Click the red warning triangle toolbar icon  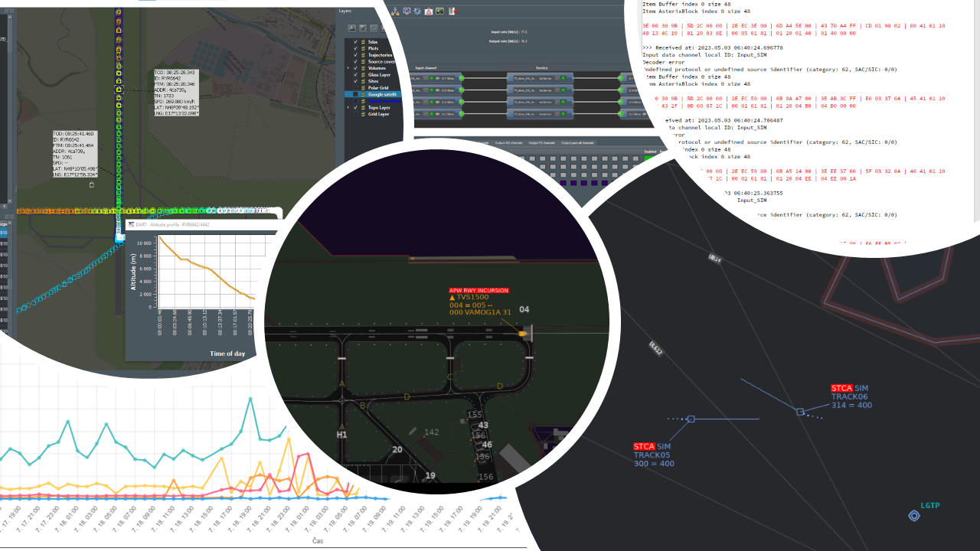[429, 11]
